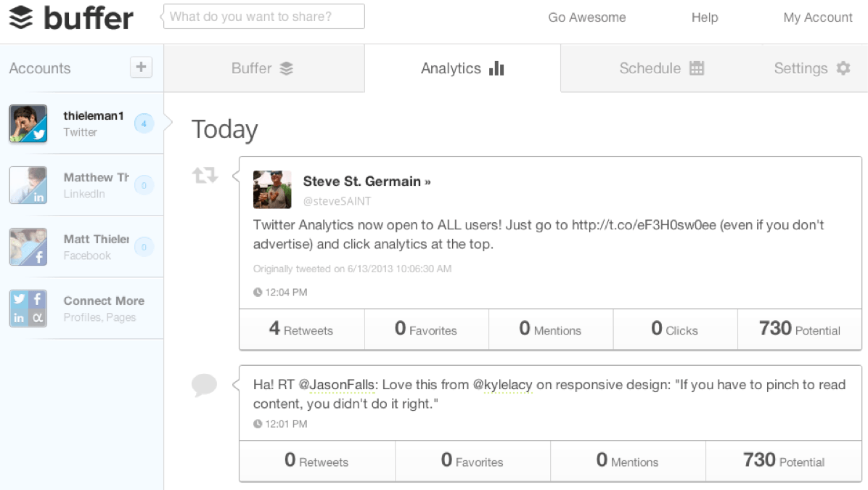Click the clock icon next to 12:04 PM

258,293
